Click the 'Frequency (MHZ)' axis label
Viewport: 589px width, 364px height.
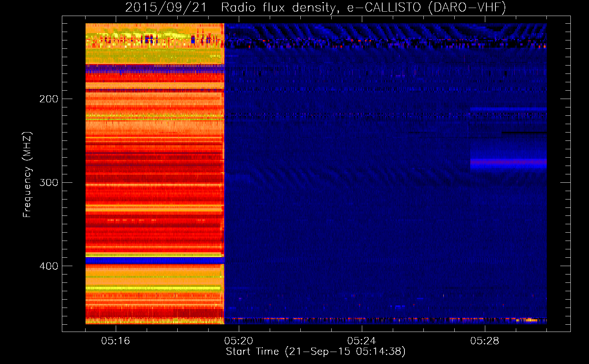(x=27, y=175)
